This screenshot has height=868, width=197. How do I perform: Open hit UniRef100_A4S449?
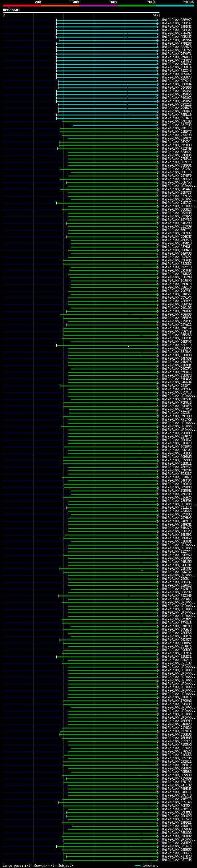click(177, 189)
